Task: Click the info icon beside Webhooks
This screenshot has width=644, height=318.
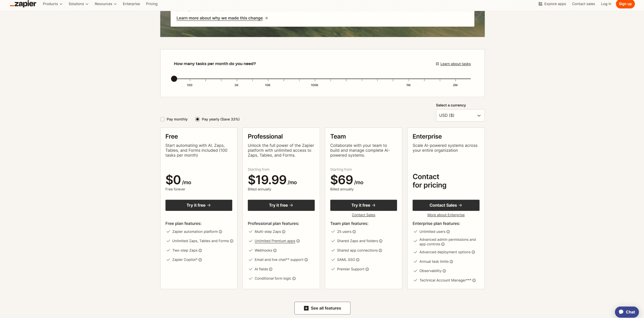Action: tap(274, 250)
